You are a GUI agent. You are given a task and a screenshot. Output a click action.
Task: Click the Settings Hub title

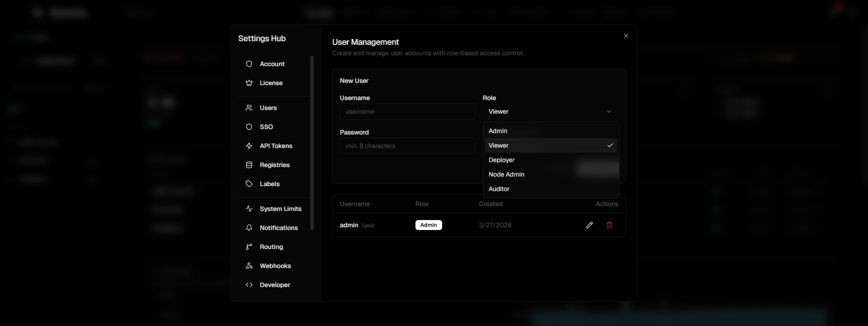(x=262, y=38)
